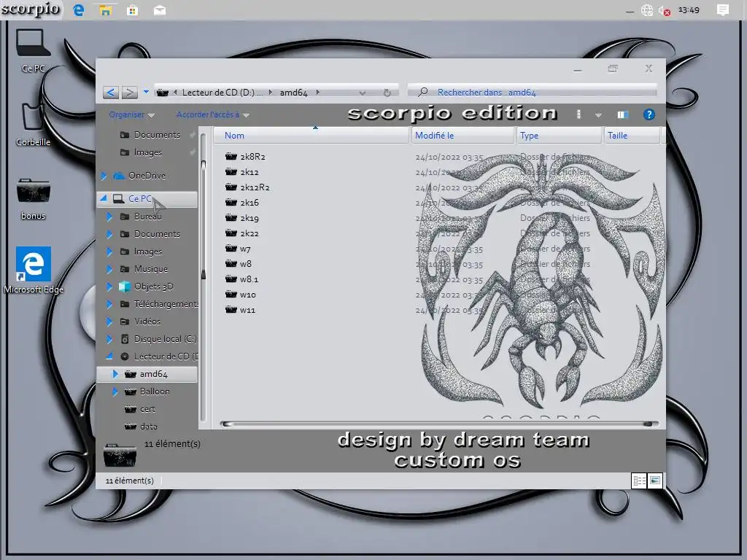Expand Documents under Ce PC
The width and height of the screenshot is (747, 560).
coord(109,234)
